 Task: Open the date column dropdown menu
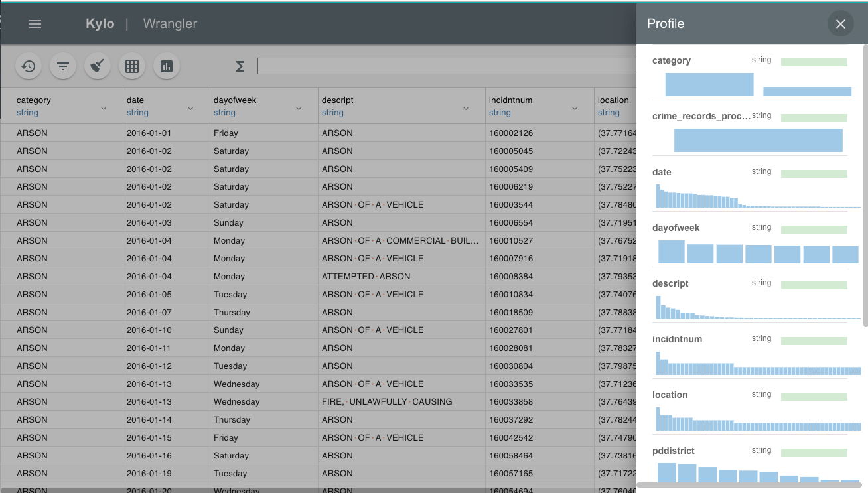click(x=190, y=108)
